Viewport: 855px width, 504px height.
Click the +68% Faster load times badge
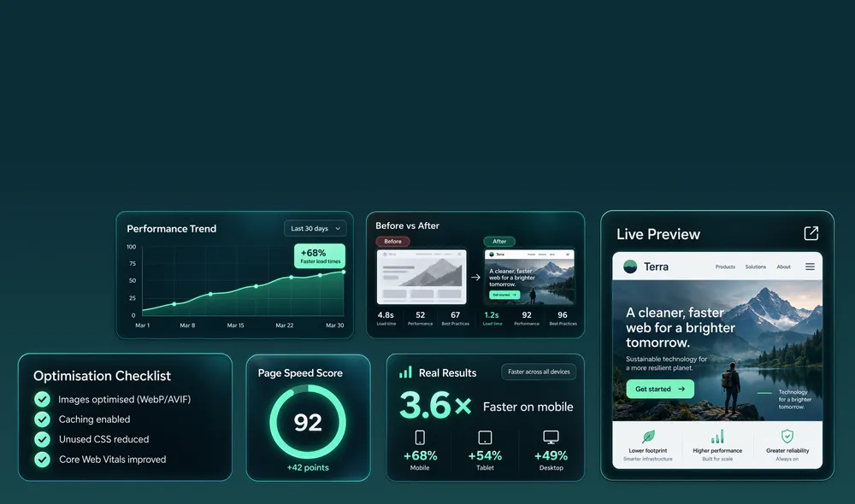point(320,255)
